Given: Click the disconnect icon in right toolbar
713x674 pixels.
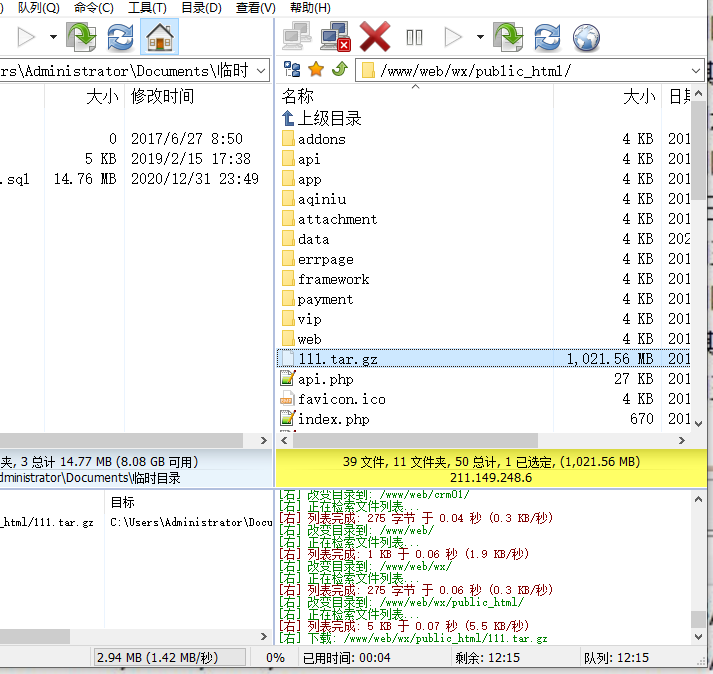Looking at the screenshot, I should (336, 38).
